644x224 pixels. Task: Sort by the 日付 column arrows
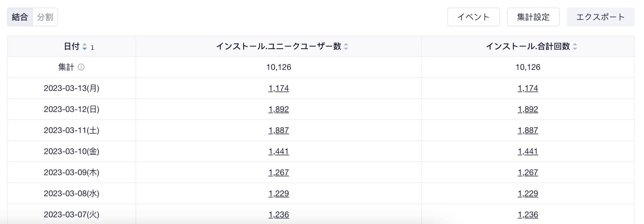point(84,46)
